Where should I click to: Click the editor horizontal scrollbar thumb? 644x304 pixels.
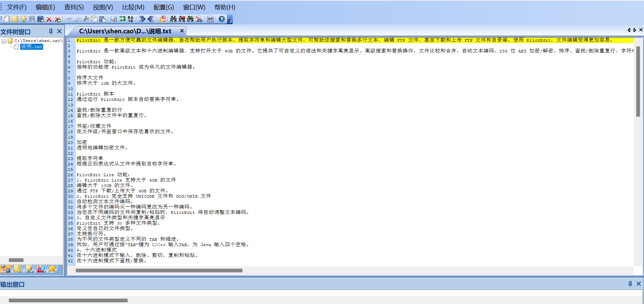(159, 270)
